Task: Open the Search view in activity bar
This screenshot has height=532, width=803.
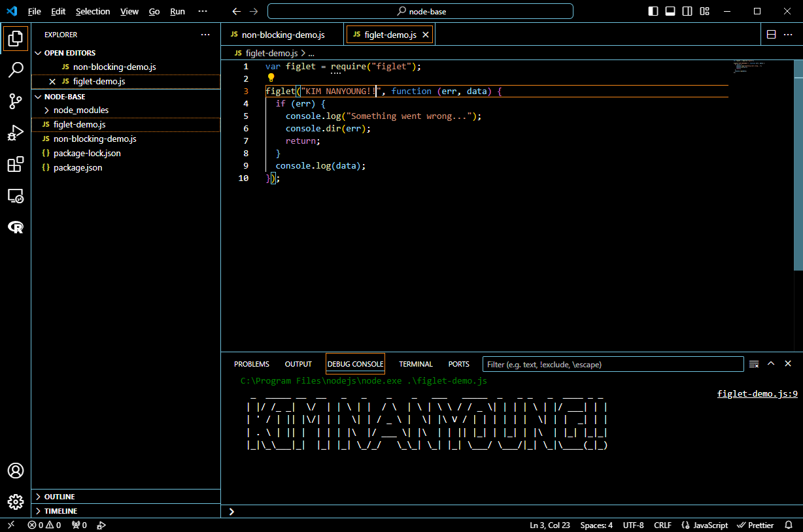Action: click(x=16, y=70)
